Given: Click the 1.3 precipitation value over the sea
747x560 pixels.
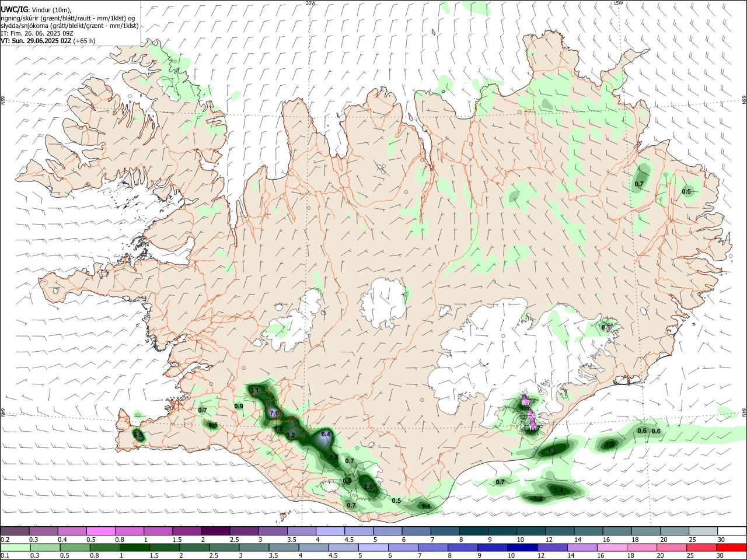Looking at the screenshot, I should [x=609, y=444].
